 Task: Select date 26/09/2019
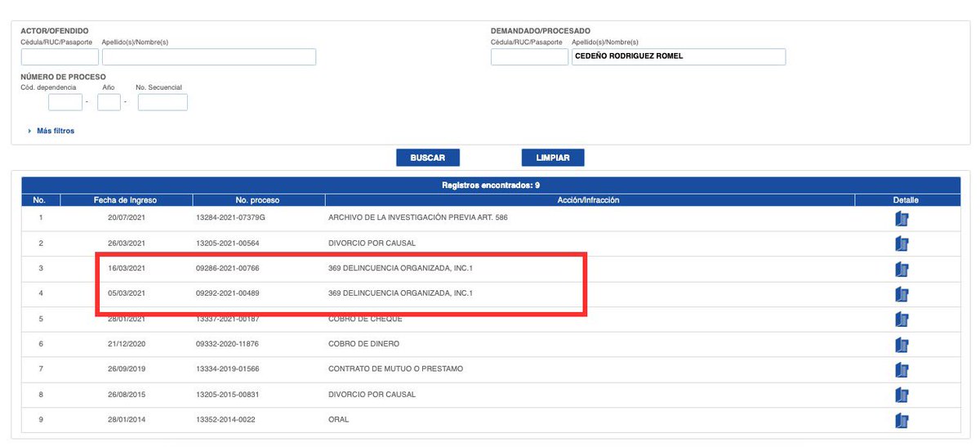click(127, 370)
